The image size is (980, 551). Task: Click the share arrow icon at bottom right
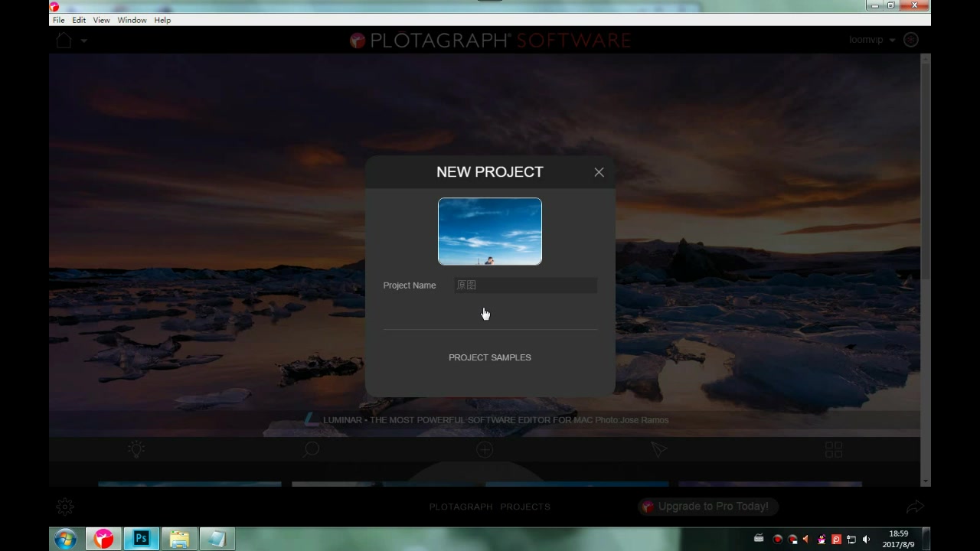[916, 507]
